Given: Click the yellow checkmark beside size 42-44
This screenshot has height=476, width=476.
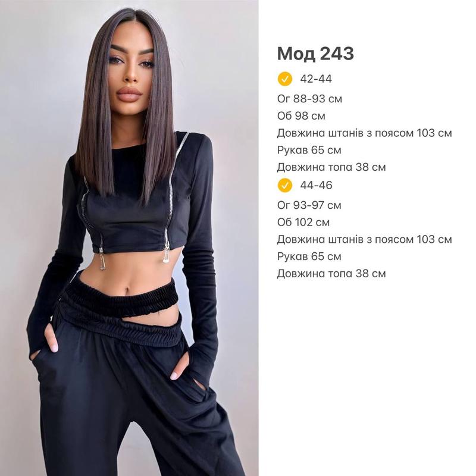Looking at the screenshot, I should (x=284, y=79).
